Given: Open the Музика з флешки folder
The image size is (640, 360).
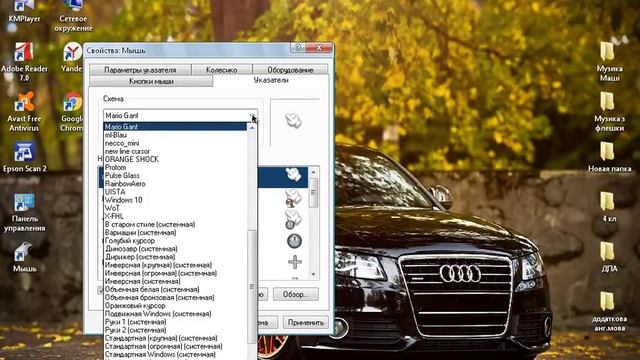Looking at the screenshot, I should [609, 112].
